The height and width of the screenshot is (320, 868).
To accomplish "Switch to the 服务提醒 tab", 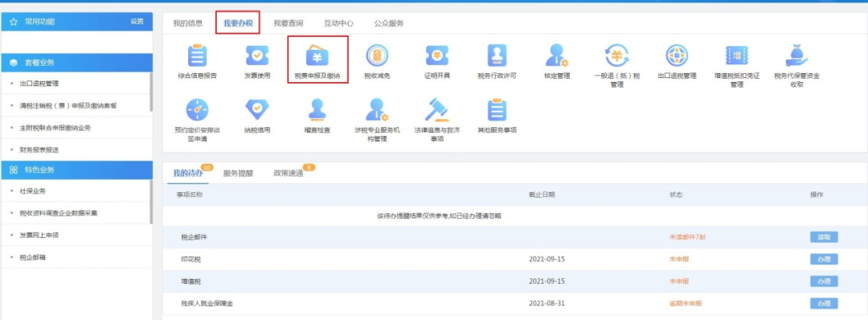I will click(x=238, y=173).
